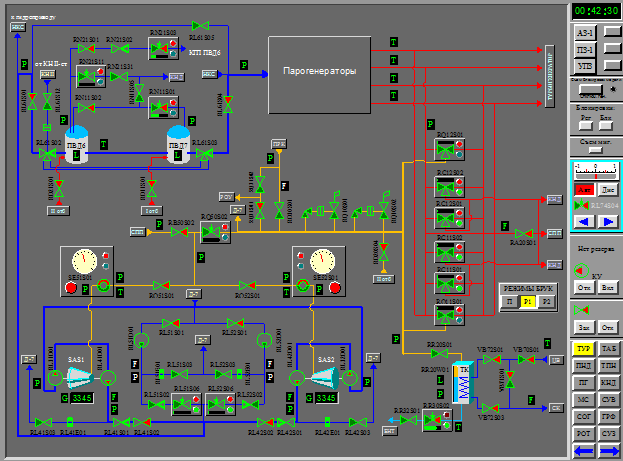Image resolution: width=623 pixels, height=461 pixels.
Task: Click the timer display 00:42:30
Action: [596, 11]
